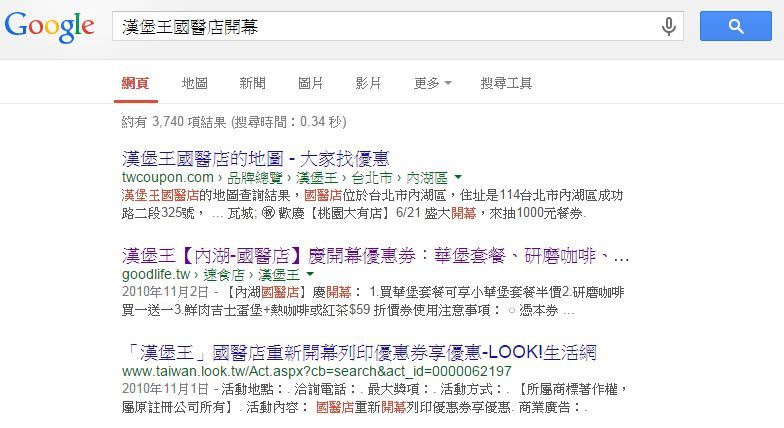Image resolution: width=784 pixels, height=428 pixels.
Task: Open result 「漢堡王」國醫店重新開幕列印優惠券享優惠
Action: [x=359, y=353]
